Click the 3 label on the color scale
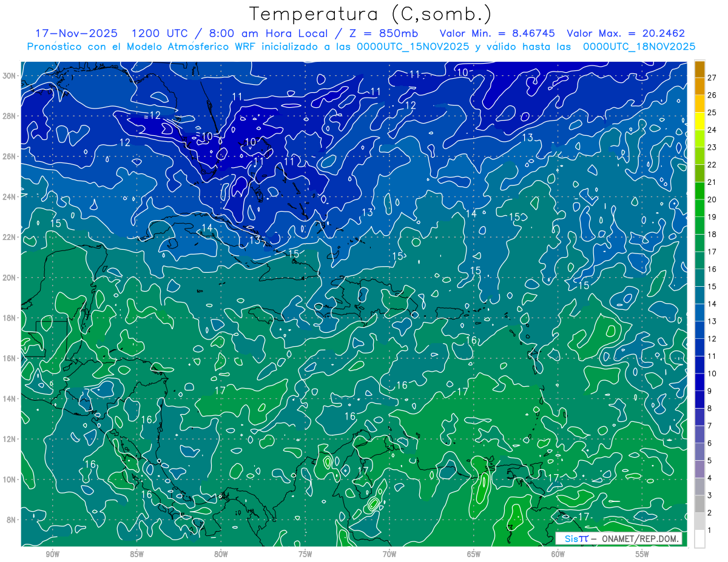Screen dimensions: 728x562 (710, 495)
